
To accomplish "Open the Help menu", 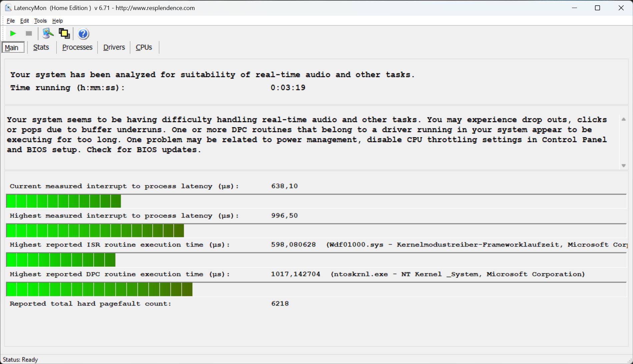I will (57, 21).
